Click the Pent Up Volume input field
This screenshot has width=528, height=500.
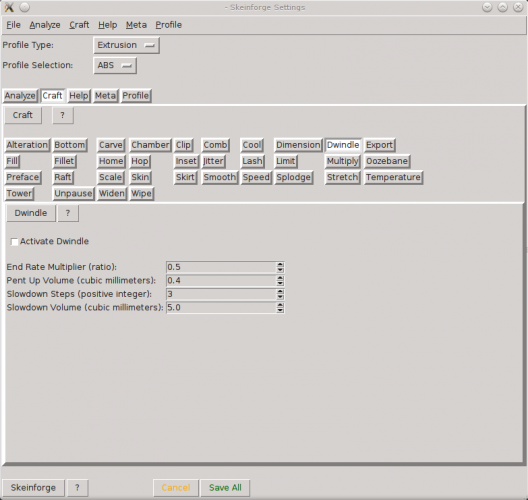(x=221, y=280)
